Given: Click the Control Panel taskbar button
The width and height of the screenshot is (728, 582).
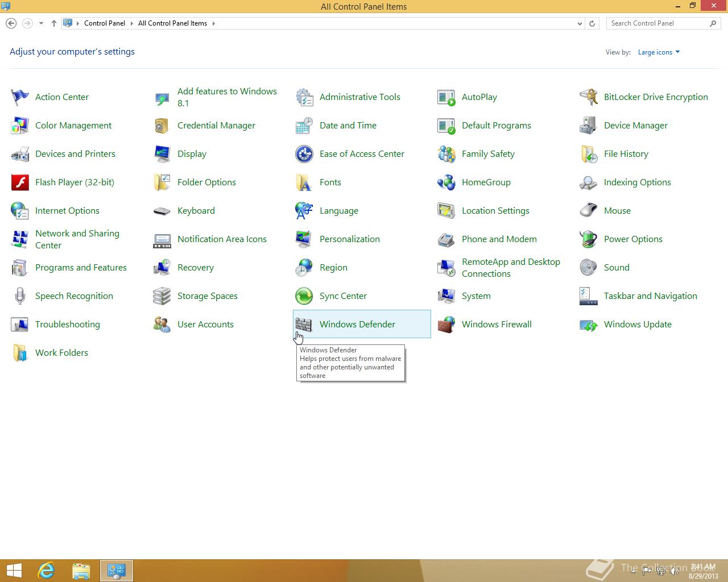Looking at the screenshot, I should 117,571.
